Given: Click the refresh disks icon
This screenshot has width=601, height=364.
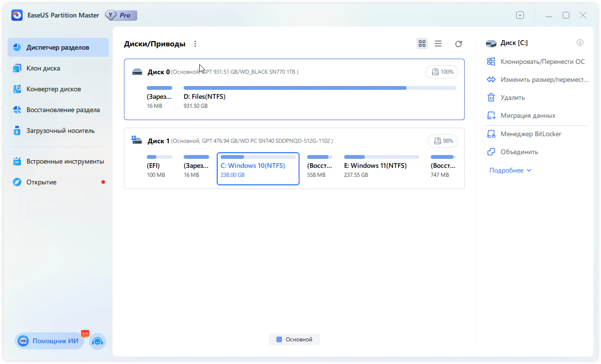Looking at the screenshot, I should click(x=458, y=44).
